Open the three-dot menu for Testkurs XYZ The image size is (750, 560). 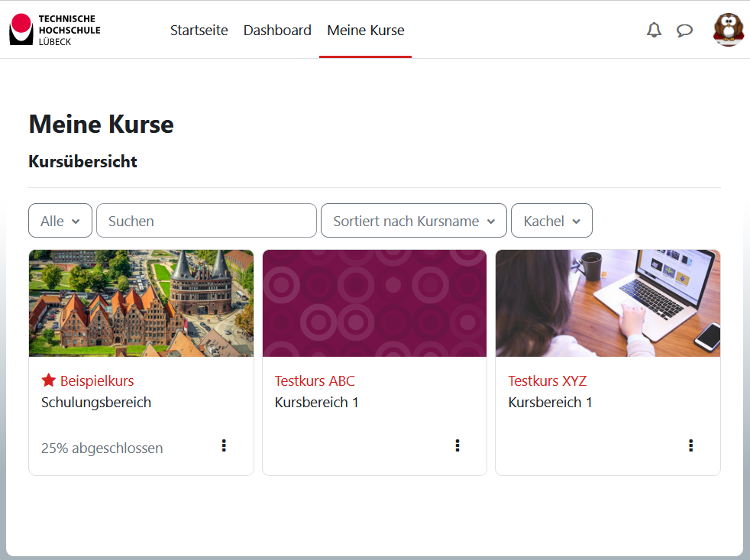point(690,445)
